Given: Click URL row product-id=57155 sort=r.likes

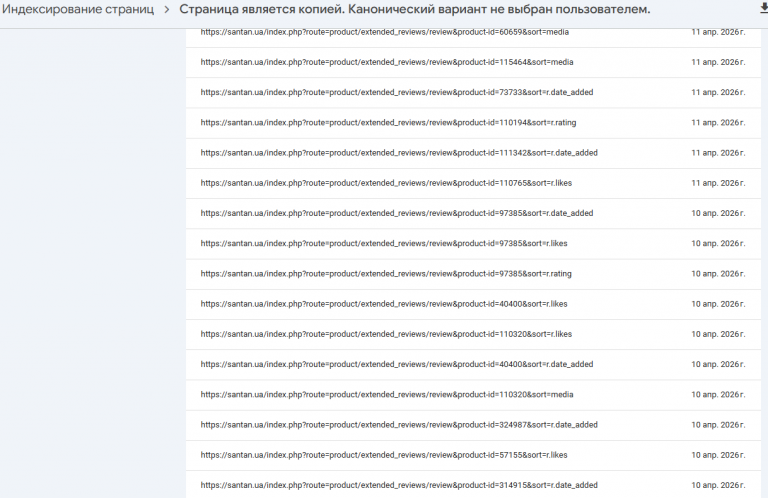Looking at the screenshot, I should pyautogui.click(x=473, y=455).
